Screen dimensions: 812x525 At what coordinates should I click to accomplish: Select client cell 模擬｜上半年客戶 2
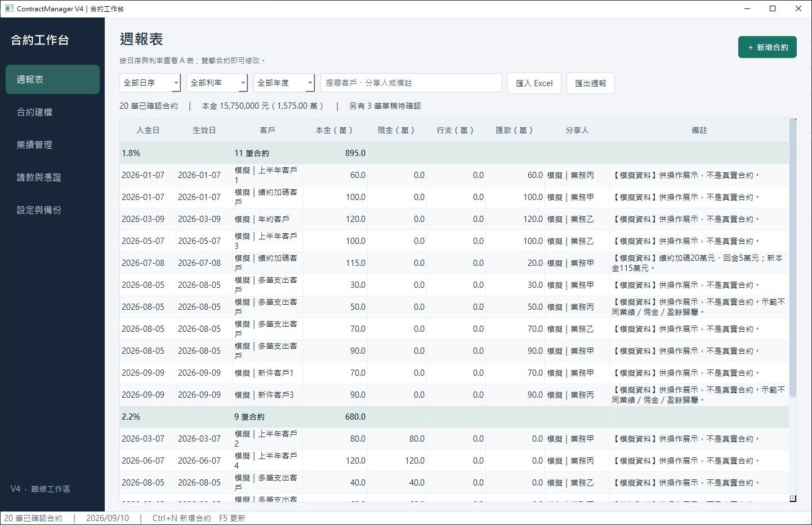pyautogui.click(x=267, y=439)
